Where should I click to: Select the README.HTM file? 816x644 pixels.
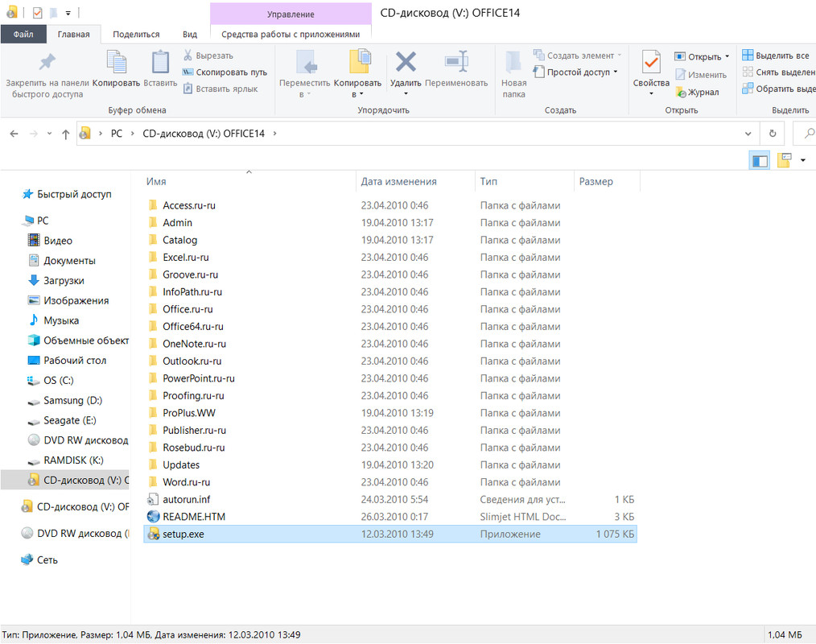click(389, 517)
